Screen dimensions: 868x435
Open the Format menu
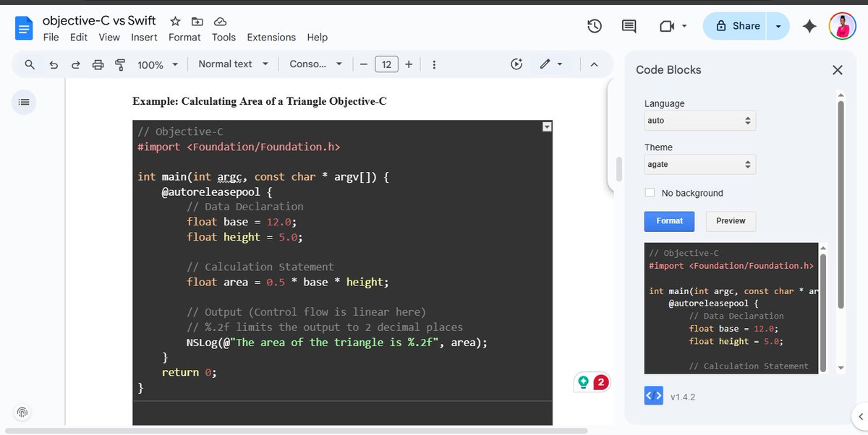click(184, 37)
